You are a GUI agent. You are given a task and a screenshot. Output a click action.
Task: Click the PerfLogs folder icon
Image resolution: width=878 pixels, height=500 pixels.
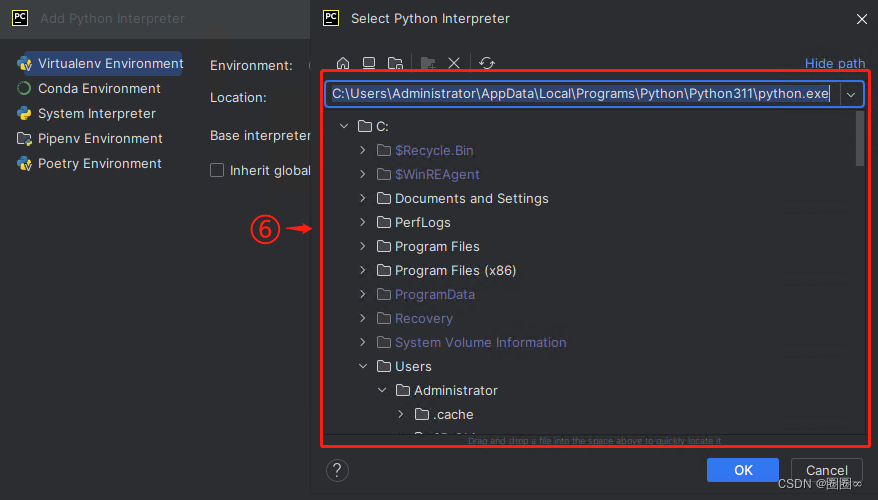point(384,222)
